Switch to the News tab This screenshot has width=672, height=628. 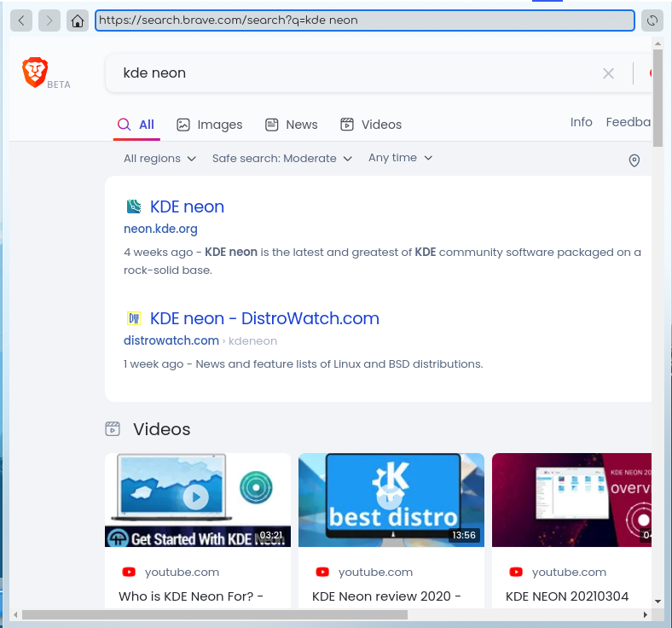(292, 125)
